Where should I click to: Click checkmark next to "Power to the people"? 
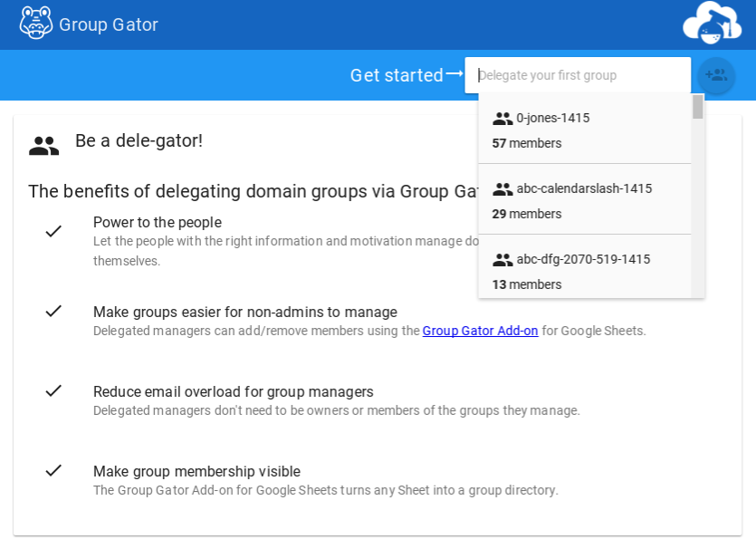click(x=53, y=231)
